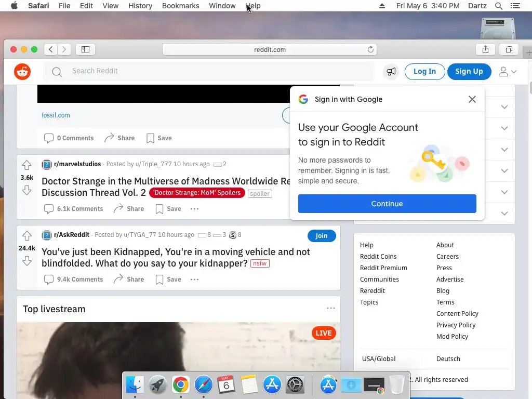Image resolution: width=532 pixels, height=399 pixels.
Task: Open the Safari share button
Action: pos(485,49)
